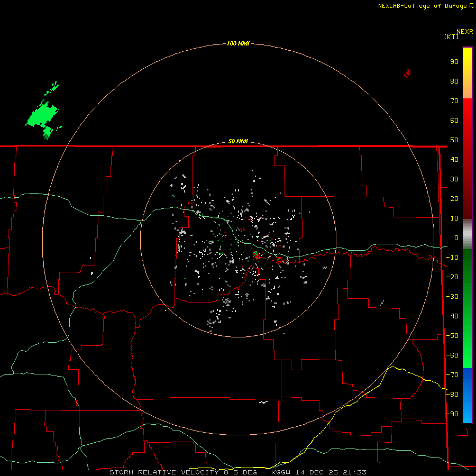Click the 14 DEC 25 date text
The image size is (476, 476).
[x=317, y=472]
